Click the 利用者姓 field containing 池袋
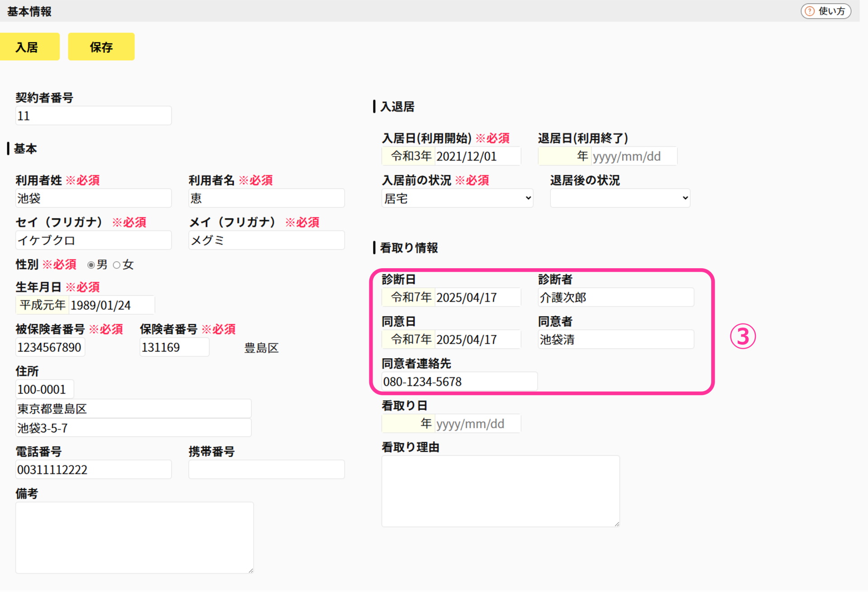The image size is (868, 592). (x=93, y=199)
